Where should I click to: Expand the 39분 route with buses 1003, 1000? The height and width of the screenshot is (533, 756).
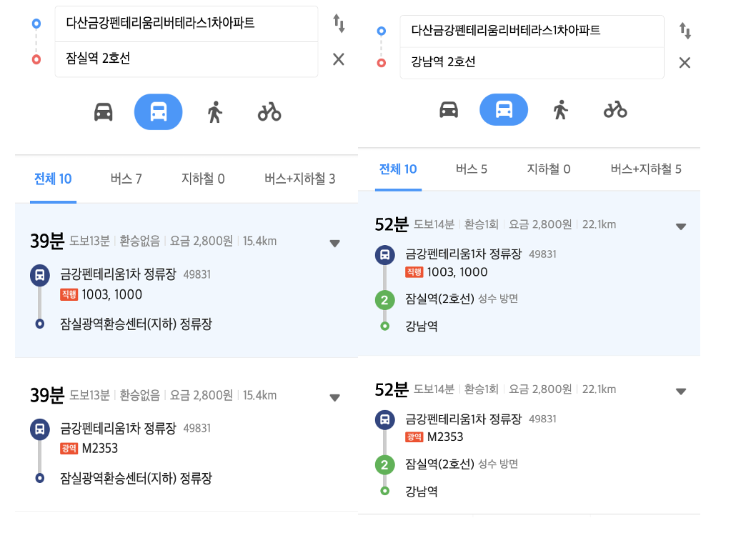334,243
